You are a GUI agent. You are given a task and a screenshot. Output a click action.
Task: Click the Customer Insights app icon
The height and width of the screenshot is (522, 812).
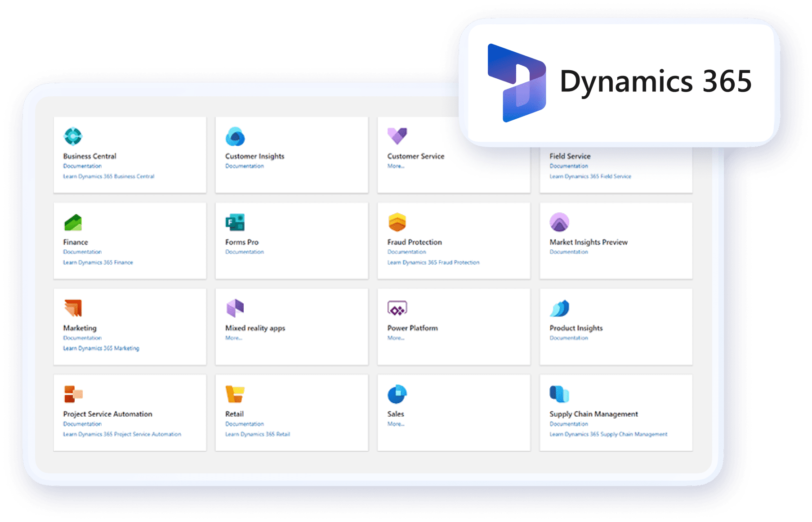(235, 136)
